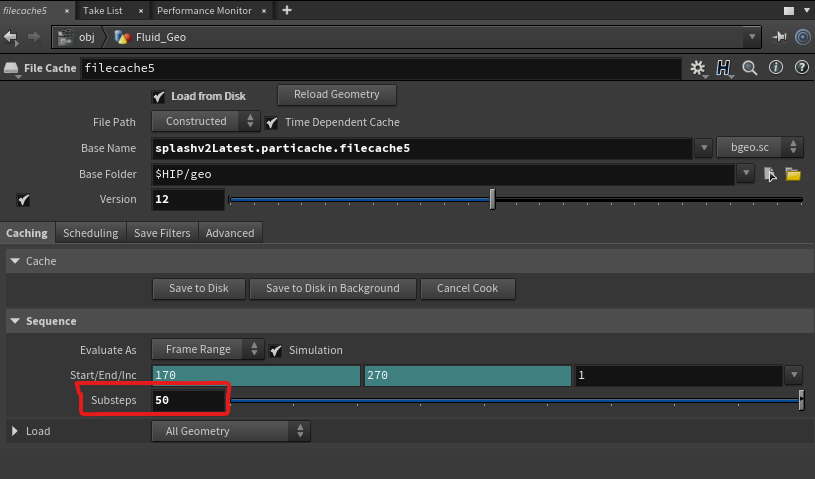815x479 pixels.
Task: Toggle the Version enable checkbox
Action: click(23, 200)
